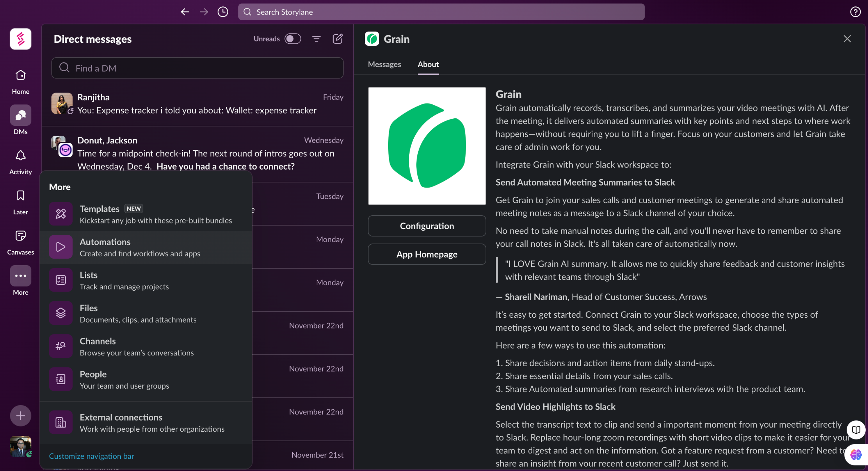Open the Home sidebar icon

pos(20,75)
